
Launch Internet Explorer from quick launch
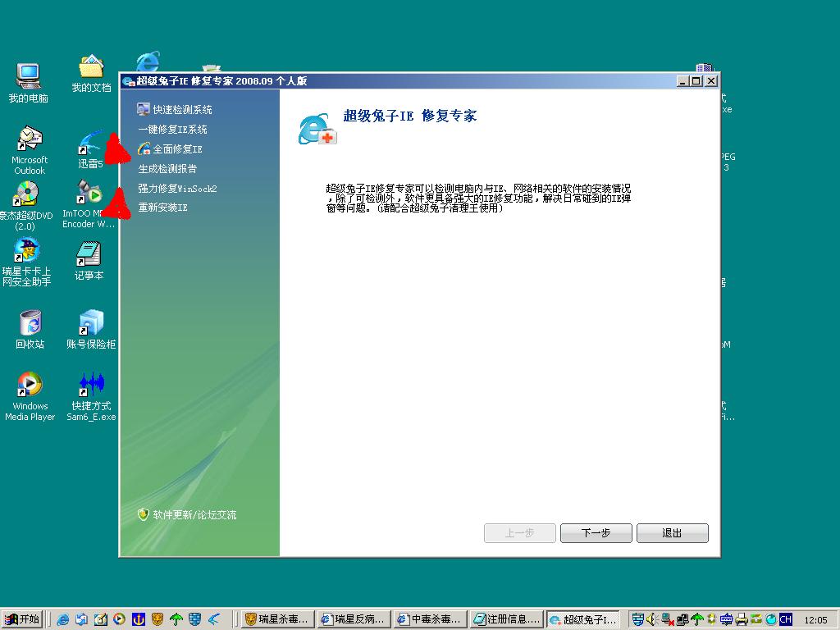63,619
